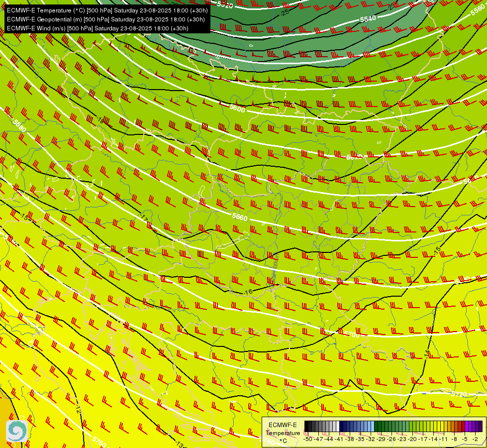The width and height of the screenshot is (487, 448).
Task: Click the 5740 contour label beside the legend
Action: click(267, 441)
